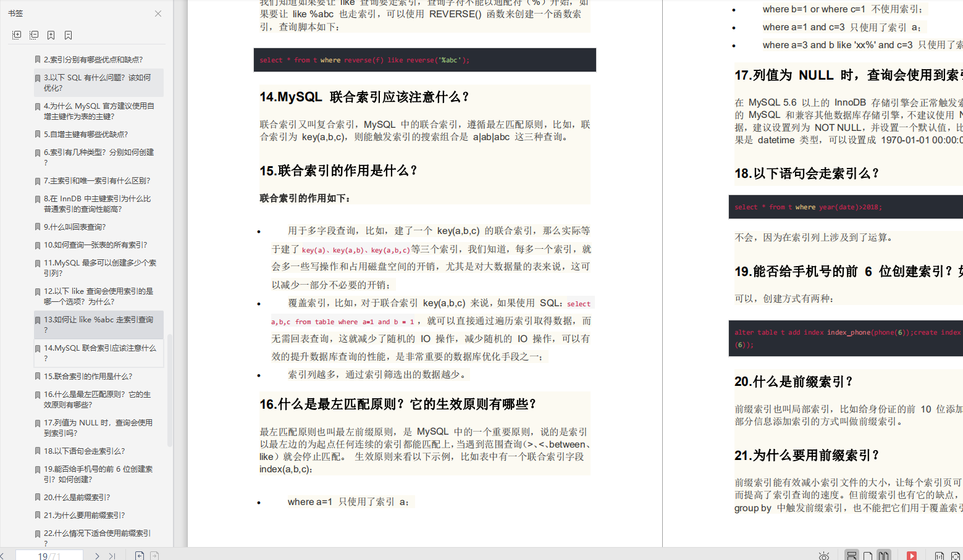Open bookmark 15.联合索引的作用是什么? in sidebar

[88, 377]
